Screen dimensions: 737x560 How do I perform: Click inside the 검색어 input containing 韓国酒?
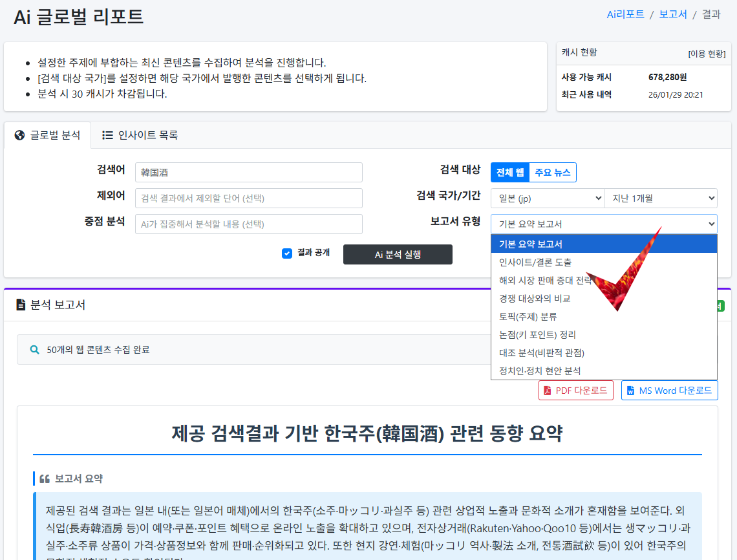pyautogui.click(x=248, y=172)
